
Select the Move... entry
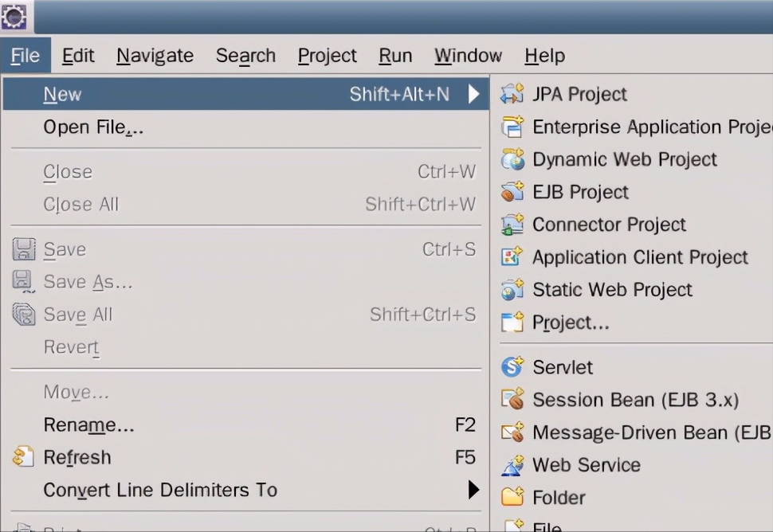tap(245, 392)
